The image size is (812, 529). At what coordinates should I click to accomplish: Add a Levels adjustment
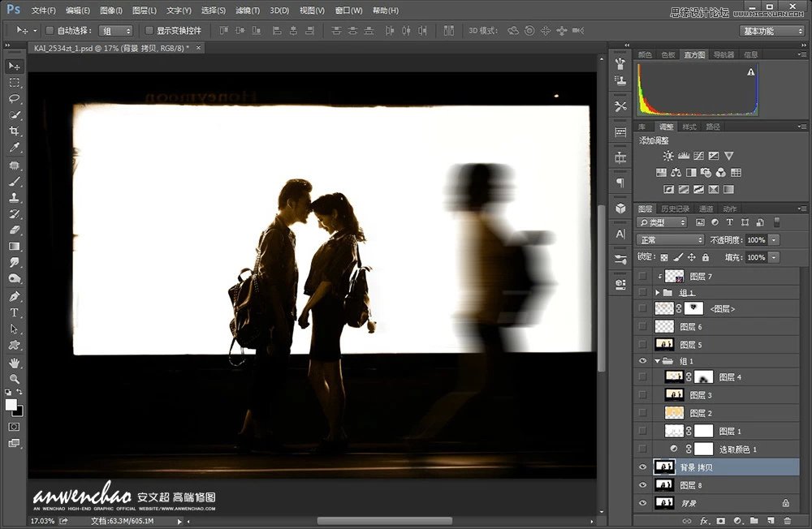[684, 155]
